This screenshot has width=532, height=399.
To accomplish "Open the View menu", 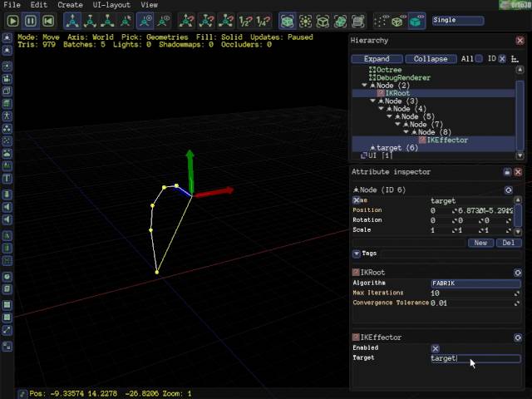I will [150, 5].
